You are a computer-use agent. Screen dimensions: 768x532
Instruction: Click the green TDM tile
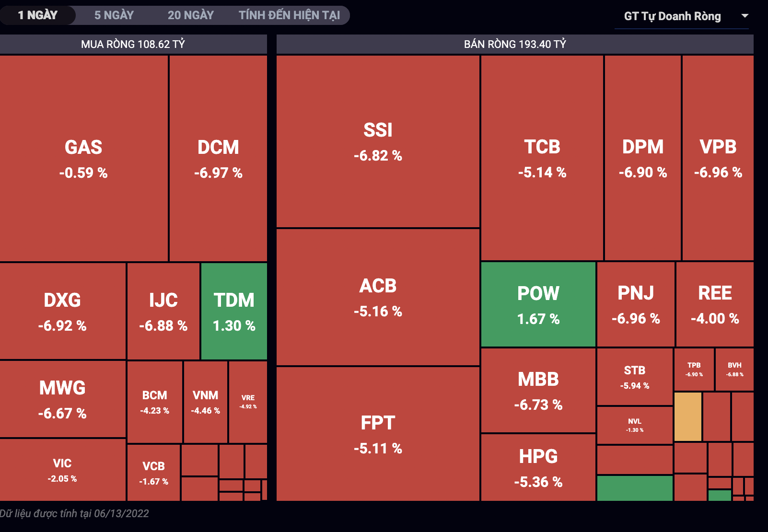coord(234,312)
